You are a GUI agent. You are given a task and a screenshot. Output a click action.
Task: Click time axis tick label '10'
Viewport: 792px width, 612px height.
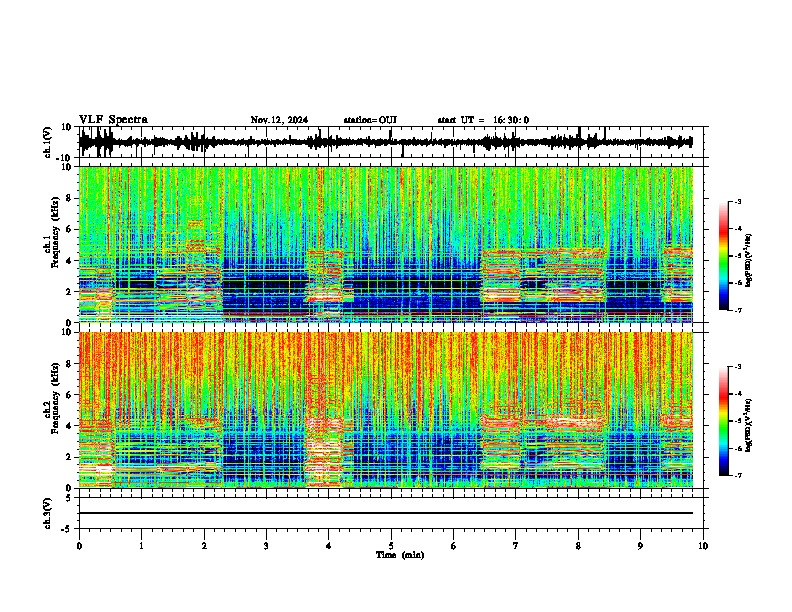pos(703,546)
